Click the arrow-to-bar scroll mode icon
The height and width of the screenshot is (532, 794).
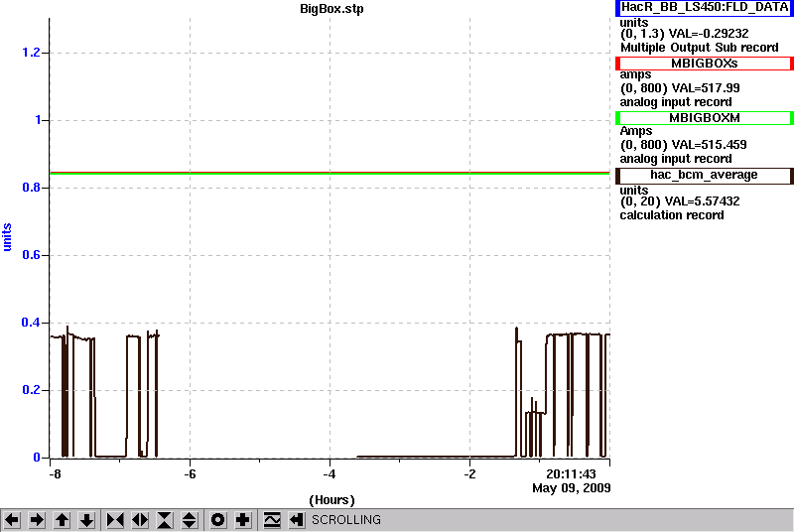click(297, 520)
